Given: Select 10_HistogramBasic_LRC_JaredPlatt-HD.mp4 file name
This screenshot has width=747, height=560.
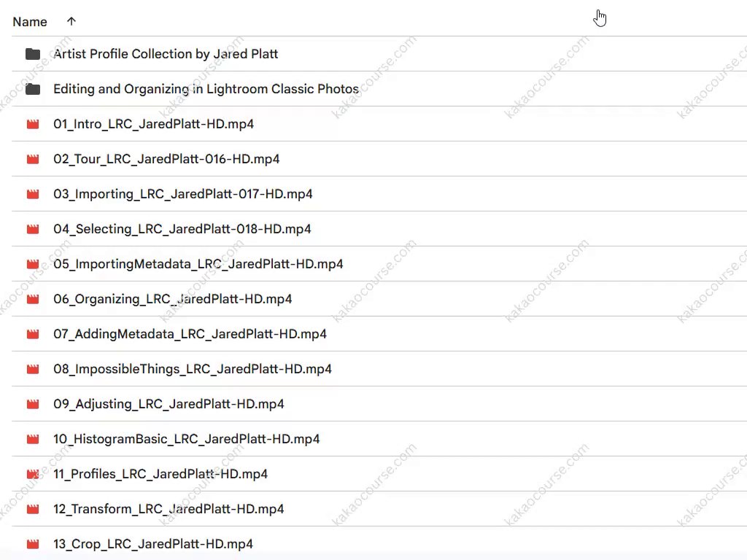Looking at the screenshot, I should (186, 439).
